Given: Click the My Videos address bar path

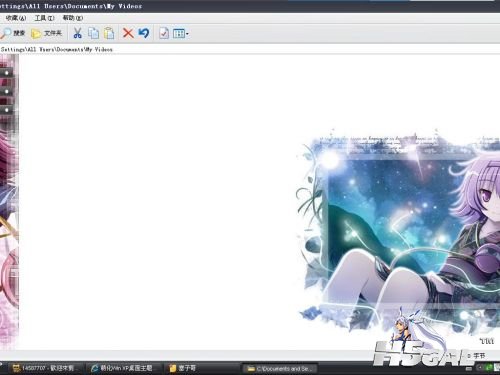Looking at the screenshot, I should coord(56,49).
